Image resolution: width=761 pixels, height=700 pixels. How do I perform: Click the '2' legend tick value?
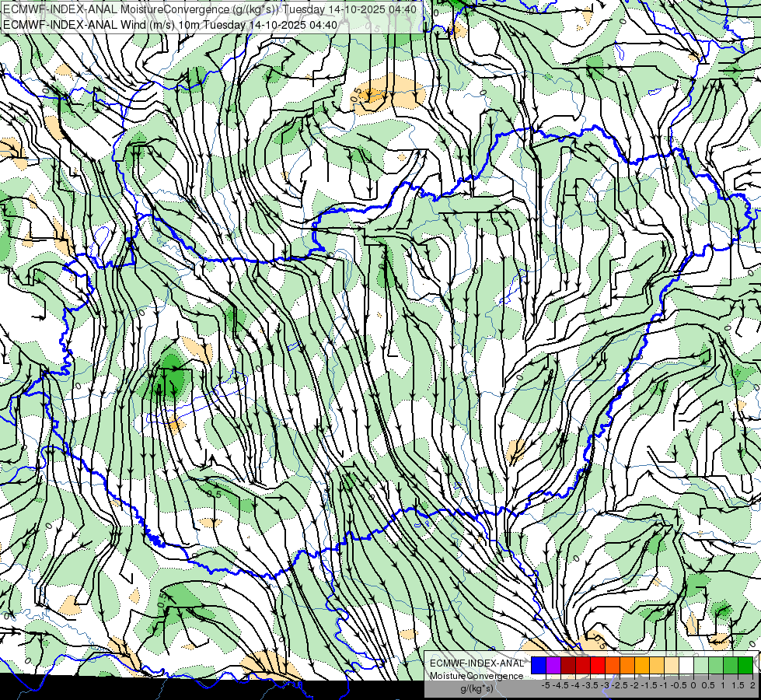tap(752, 685)
